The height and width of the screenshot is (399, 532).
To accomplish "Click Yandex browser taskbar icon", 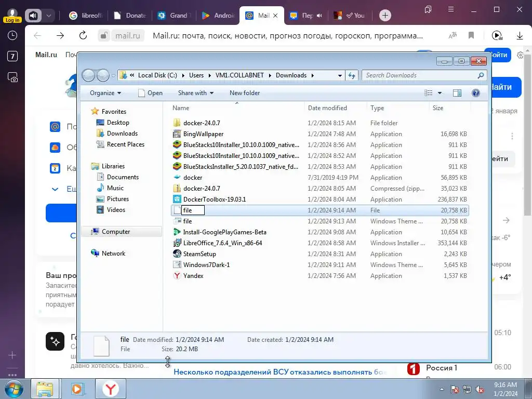I will (110, 389).
